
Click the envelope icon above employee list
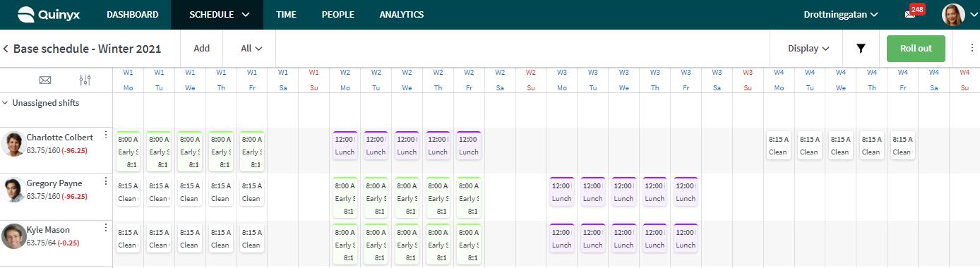coord(45,80)
